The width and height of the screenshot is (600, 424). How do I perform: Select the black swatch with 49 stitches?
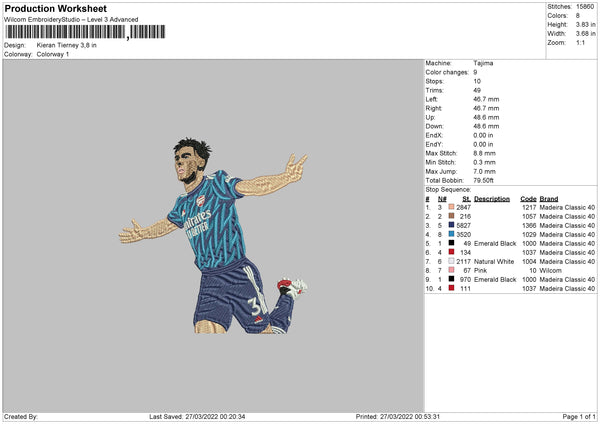pyautogui.click(x=451, y=243)
